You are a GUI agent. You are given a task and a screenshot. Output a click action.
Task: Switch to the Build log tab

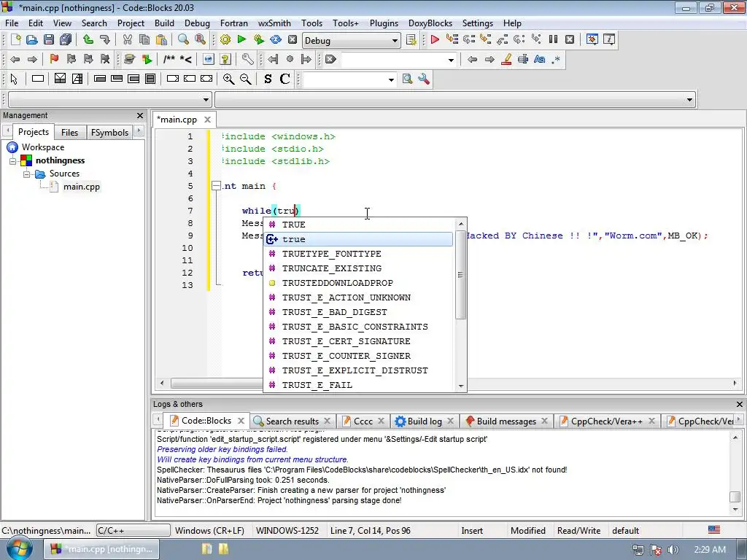[424, 421]
